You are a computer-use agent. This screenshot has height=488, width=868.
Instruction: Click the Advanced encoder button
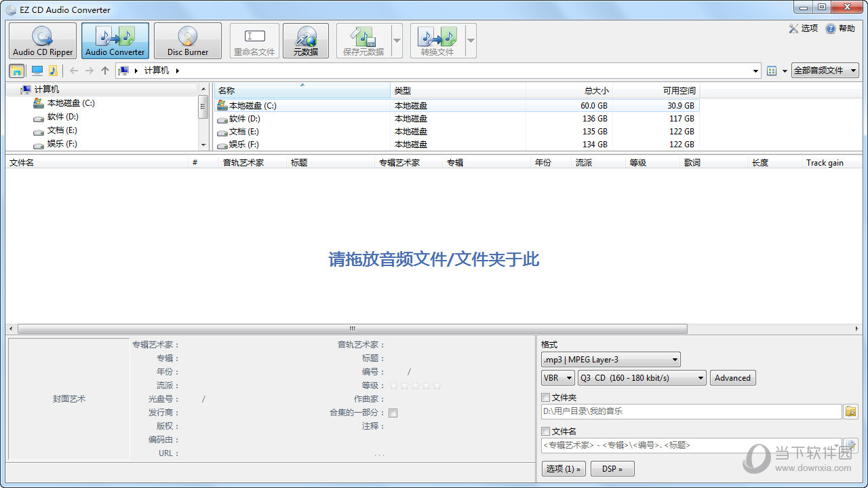[732, 378]
